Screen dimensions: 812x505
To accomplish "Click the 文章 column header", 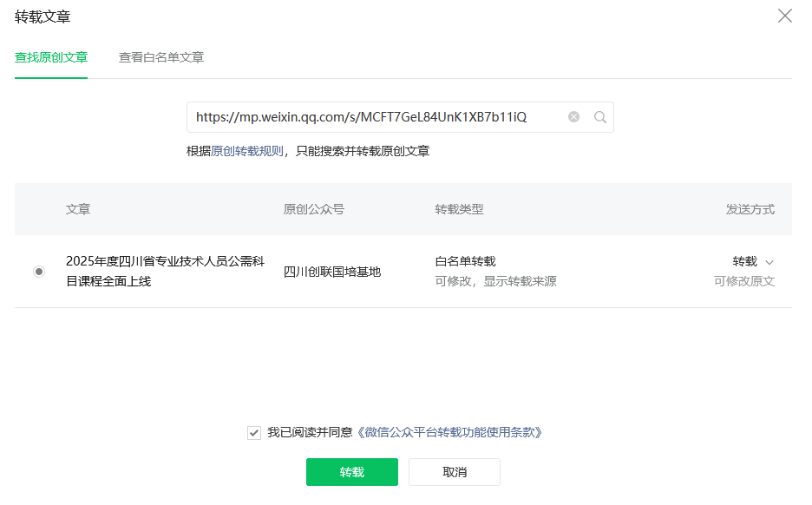I will tap(78, 209).
